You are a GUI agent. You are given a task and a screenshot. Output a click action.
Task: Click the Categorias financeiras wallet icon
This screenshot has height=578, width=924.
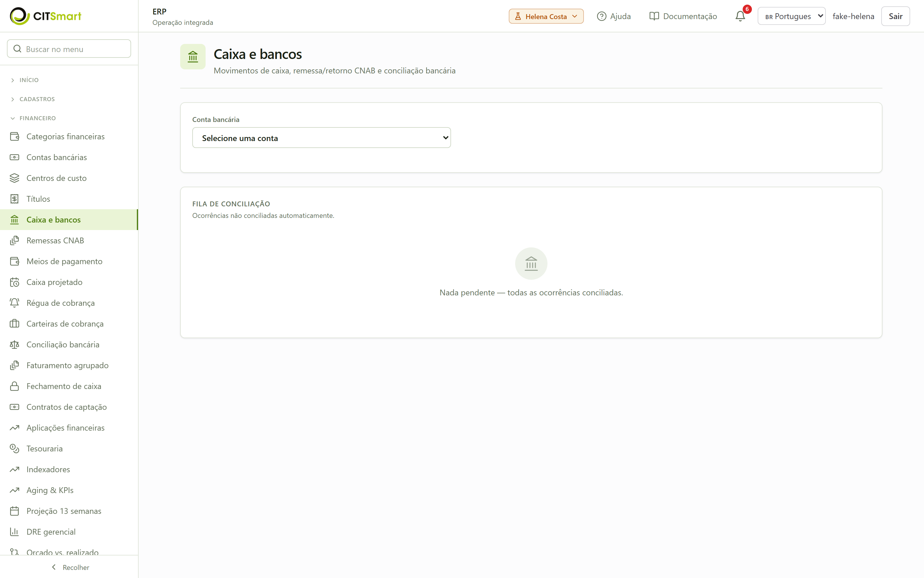[x=14, y=136]
